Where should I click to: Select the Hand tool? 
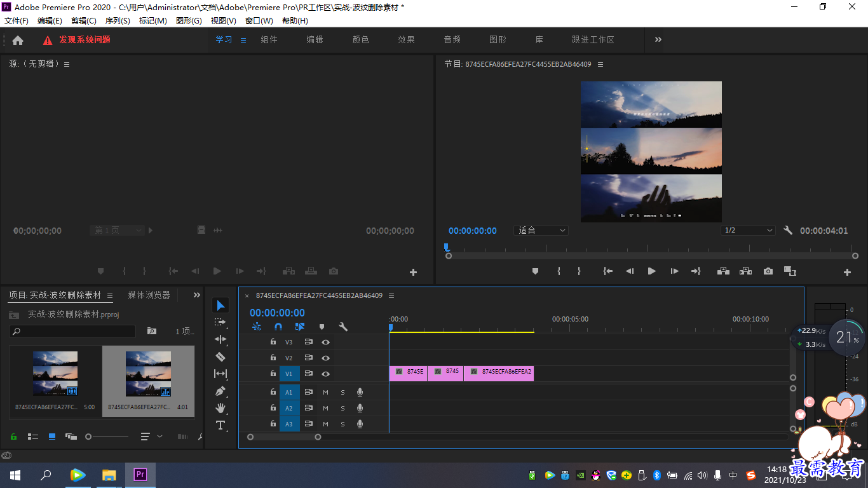220,408
